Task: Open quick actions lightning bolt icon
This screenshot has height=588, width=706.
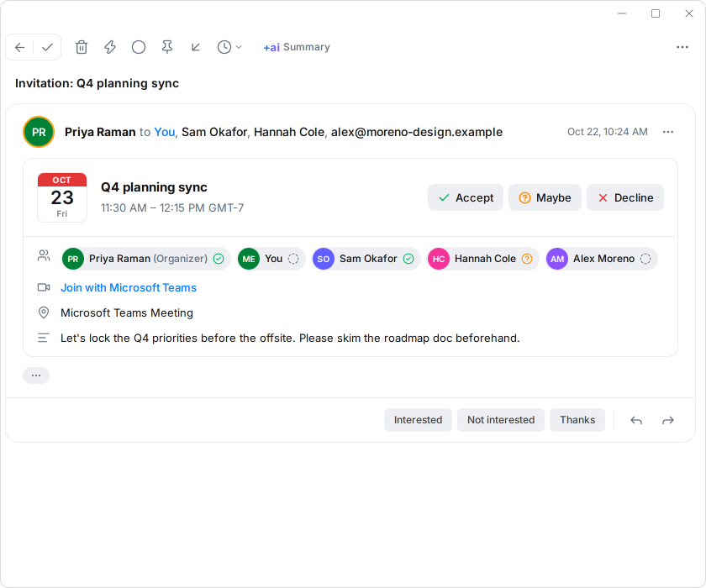Action: coord(110,47)
